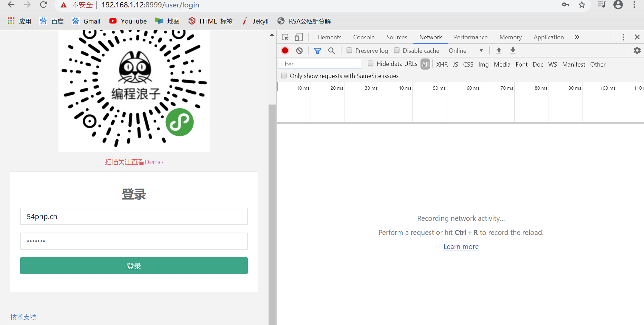The image size is (644, 325).
Task: Click the username field with 54php.cn
Action: coord(134,216)
